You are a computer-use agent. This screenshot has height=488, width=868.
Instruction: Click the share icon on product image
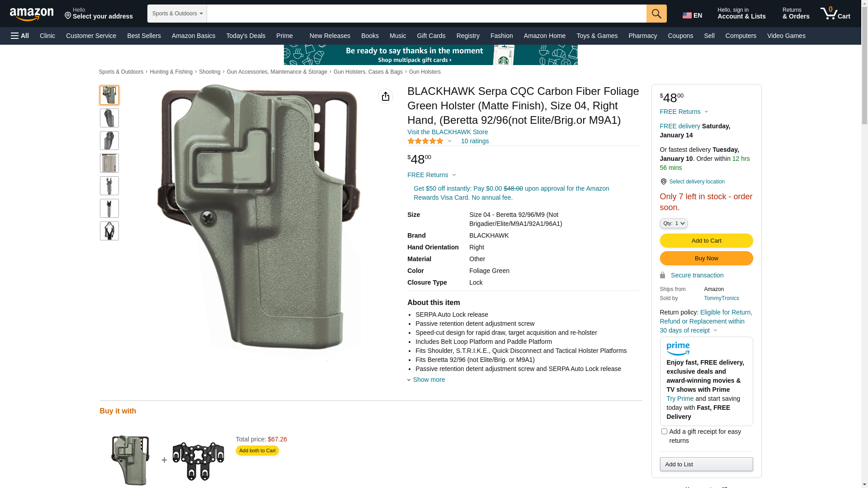[x=385, y=96]
